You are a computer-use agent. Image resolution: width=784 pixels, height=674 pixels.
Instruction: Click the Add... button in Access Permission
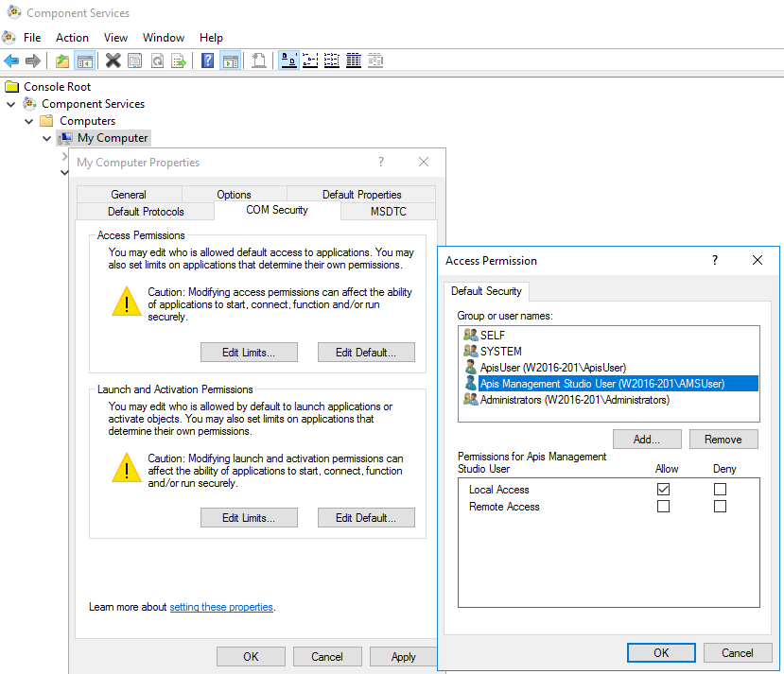tap(648, 439)
